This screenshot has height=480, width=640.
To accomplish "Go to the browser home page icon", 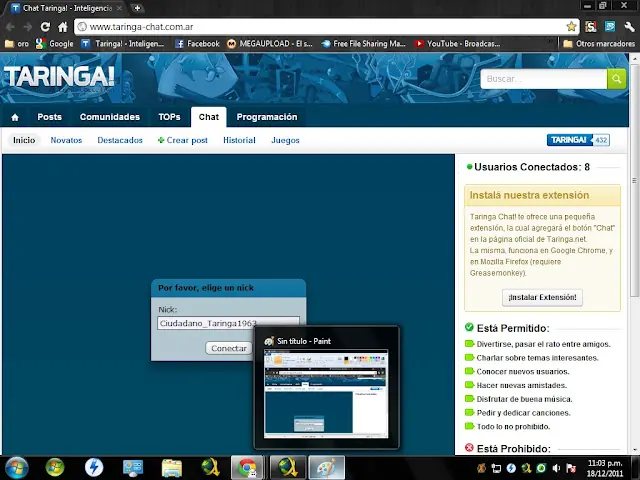I will [x=62, y=27].
